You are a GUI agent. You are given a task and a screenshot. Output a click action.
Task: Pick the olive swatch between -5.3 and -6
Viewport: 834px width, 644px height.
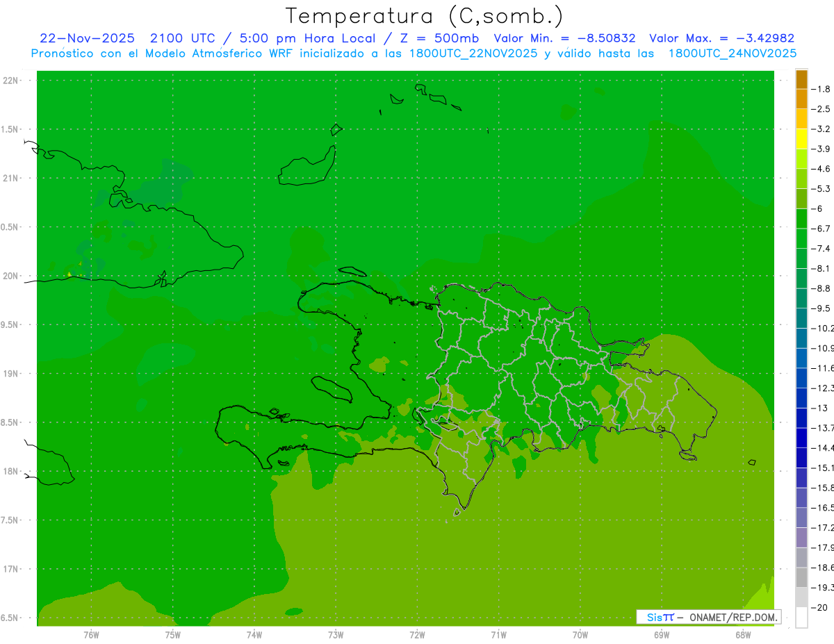pos(801,199)
